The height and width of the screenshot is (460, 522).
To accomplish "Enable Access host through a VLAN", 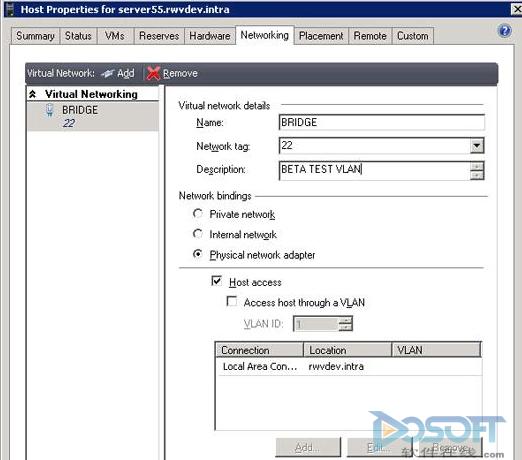I will tap(232, 301).
